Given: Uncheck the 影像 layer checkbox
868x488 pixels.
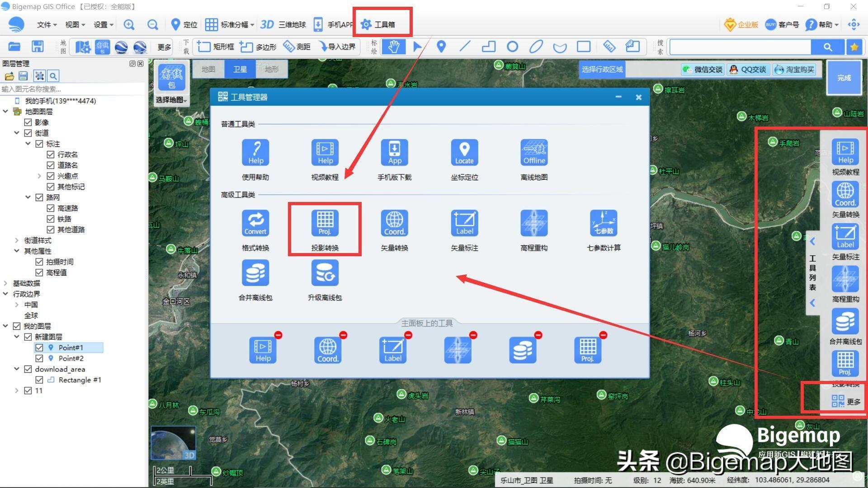Looking at the screenshot, I should 28,122.
